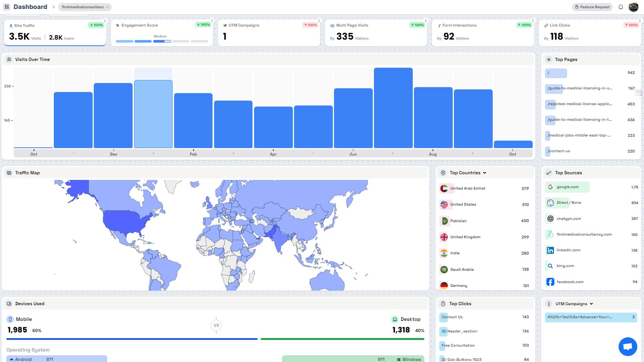This screenshot has width=644, height=362.
Task: Click the Contact Us top clicks row
Action: (x=485, y=317)
